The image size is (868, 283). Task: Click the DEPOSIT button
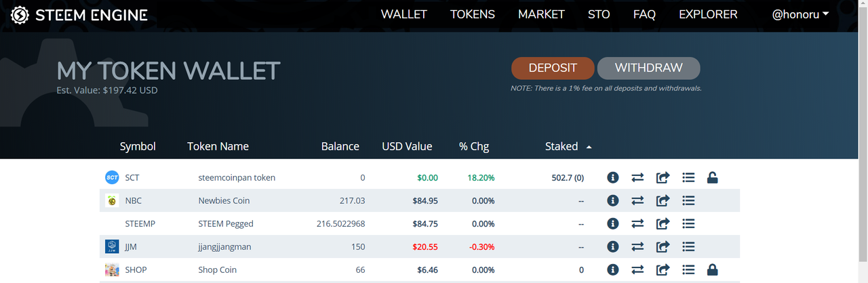tap(553, 68)
